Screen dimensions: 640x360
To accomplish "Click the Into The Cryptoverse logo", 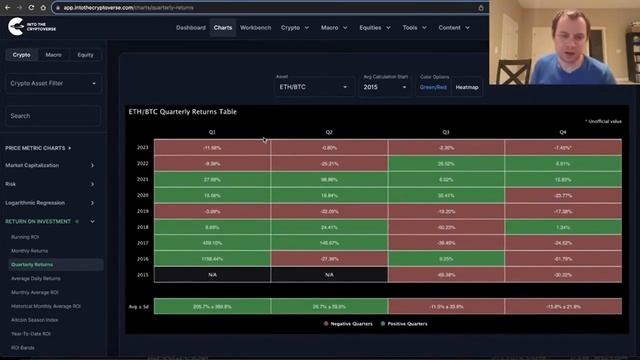I will point(31,27).
